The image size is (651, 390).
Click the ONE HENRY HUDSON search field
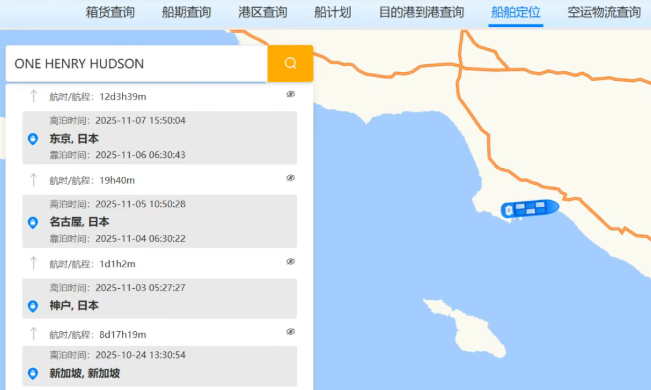pyautogui.click(x=137, y=64)
